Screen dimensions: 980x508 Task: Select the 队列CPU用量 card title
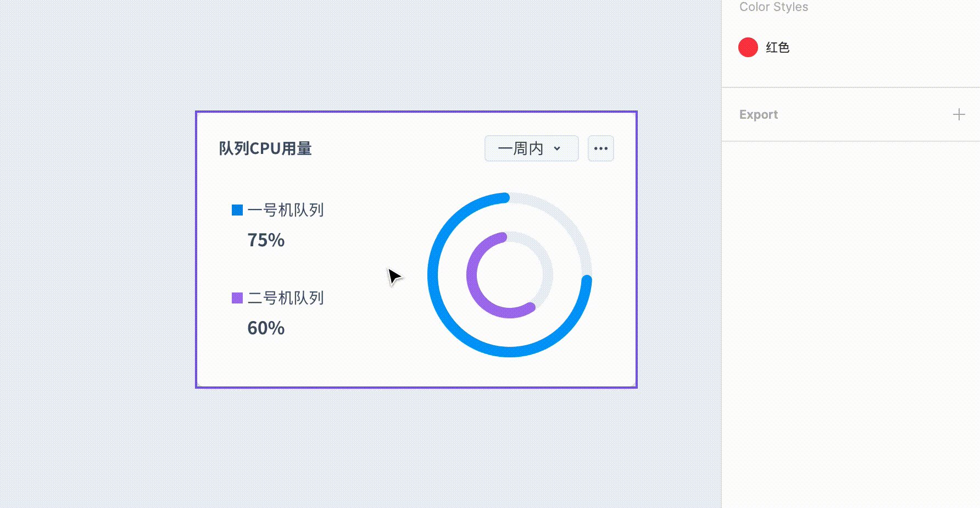(x=265, y=148)
